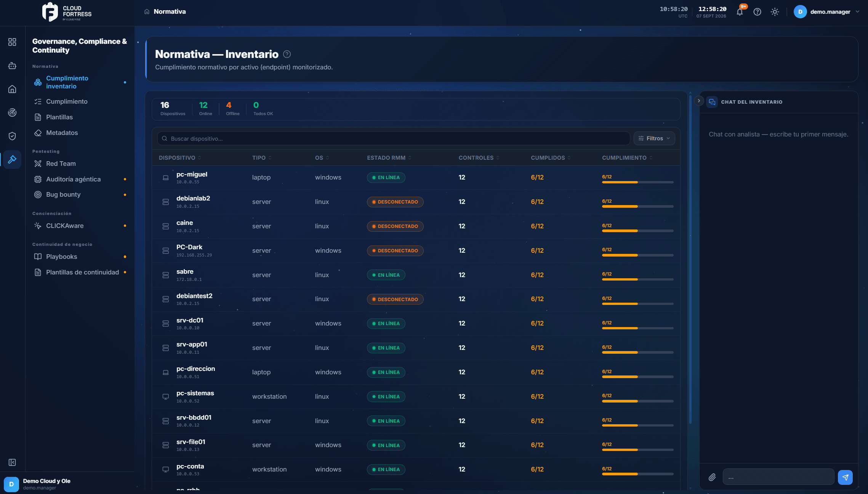Collapse the chat panel chevron

tap(698, 101)
